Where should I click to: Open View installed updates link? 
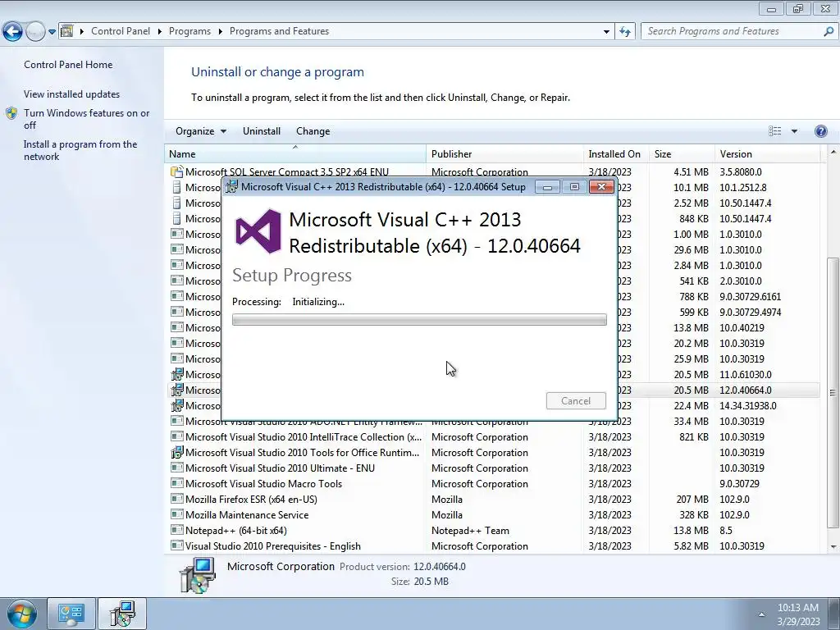72,94
